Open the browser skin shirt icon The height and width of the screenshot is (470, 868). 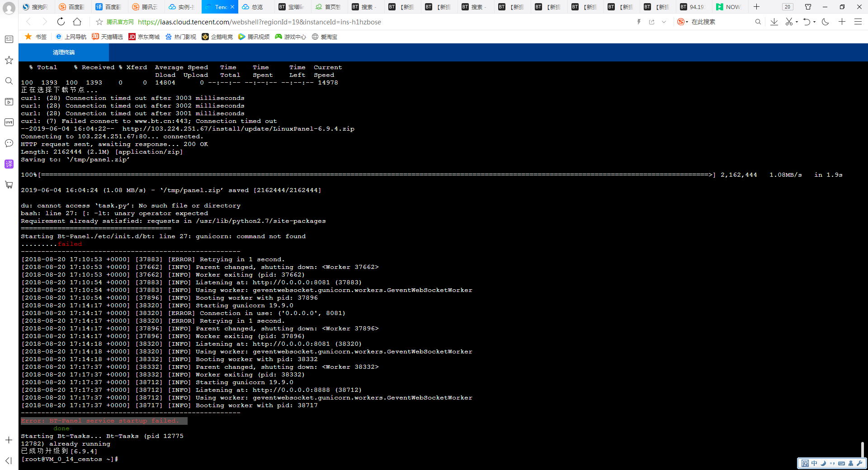(808, 7)
